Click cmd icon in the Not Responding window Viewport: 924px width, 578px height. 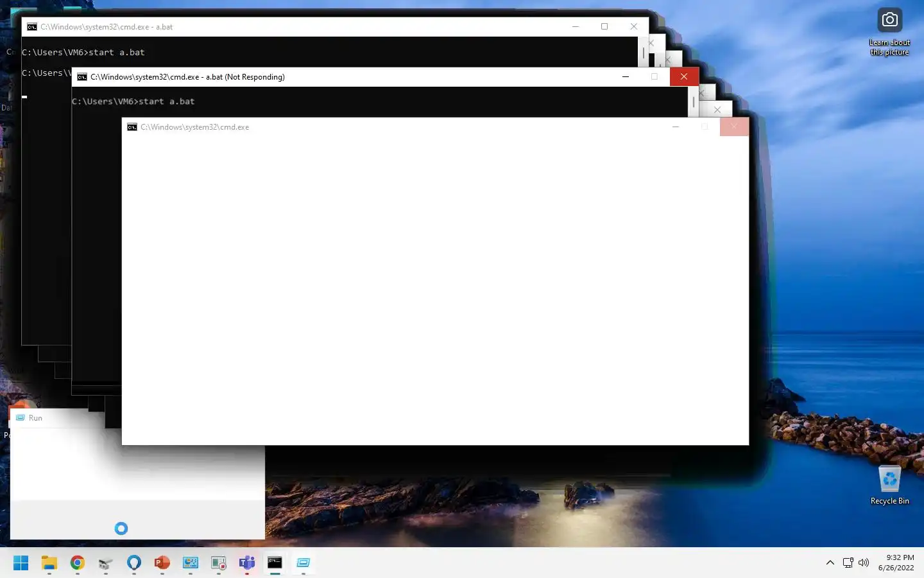pos(82,77)
